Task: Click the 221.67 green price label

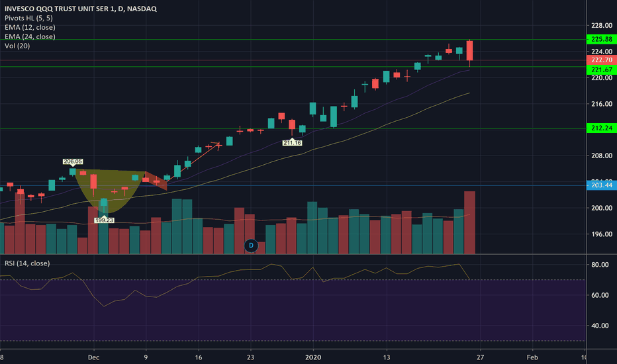Action: (602, 69)
